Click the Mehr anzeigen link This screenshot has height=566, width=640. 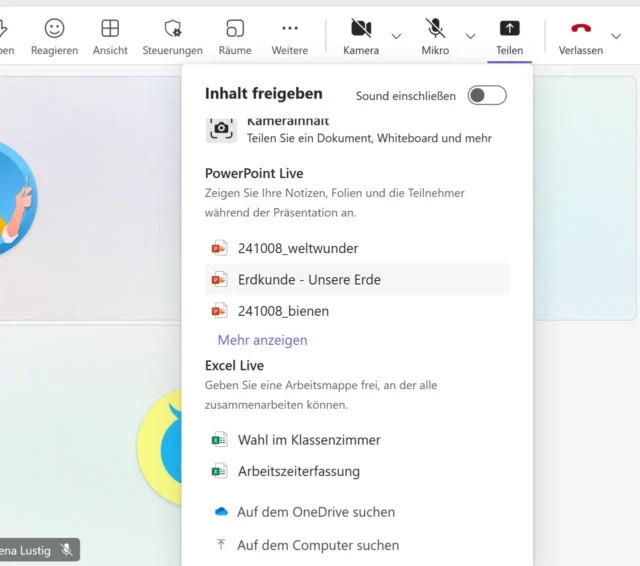[262, 340]
